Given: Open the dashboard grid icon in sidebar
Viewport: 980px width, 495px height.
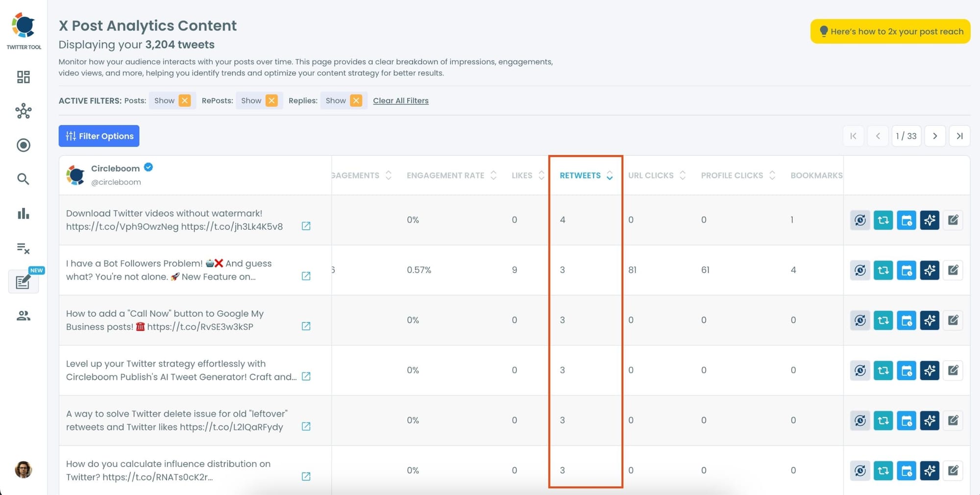Looking at the screenshot, I should pos(23,77).
